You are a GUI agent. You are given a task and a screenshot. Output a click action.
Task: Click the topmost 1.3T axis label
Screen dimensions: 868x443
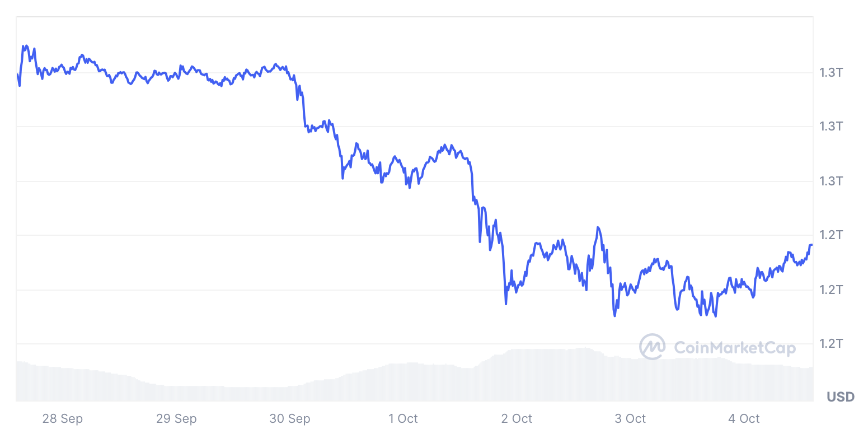pos(831,72)
